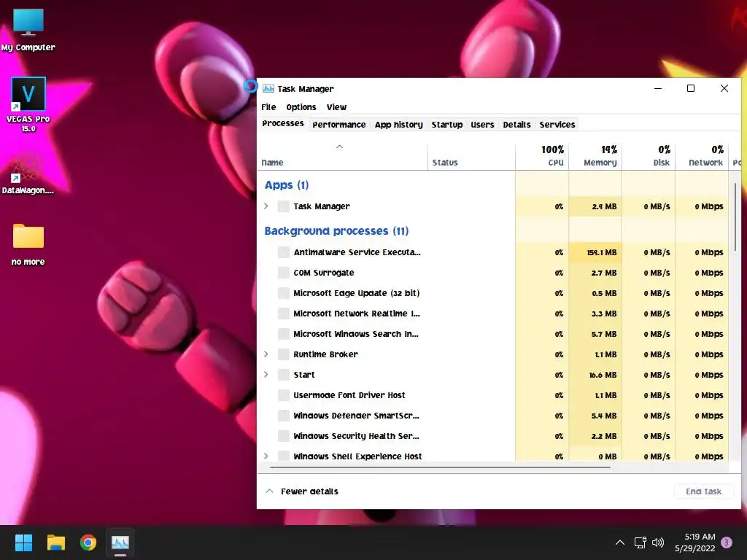This screenshot has width=747, height=560.
Task: Click the Runtime Broker process icon
Action: (284, 354)
